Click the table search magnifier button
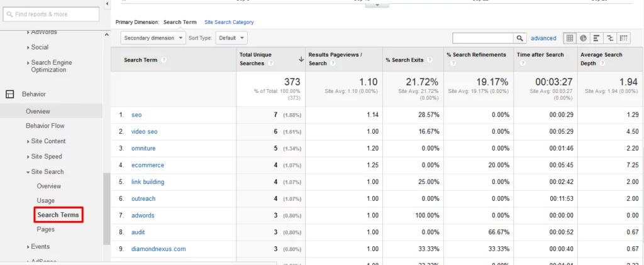Screen dimensions: 644x265 click(520, 38)
